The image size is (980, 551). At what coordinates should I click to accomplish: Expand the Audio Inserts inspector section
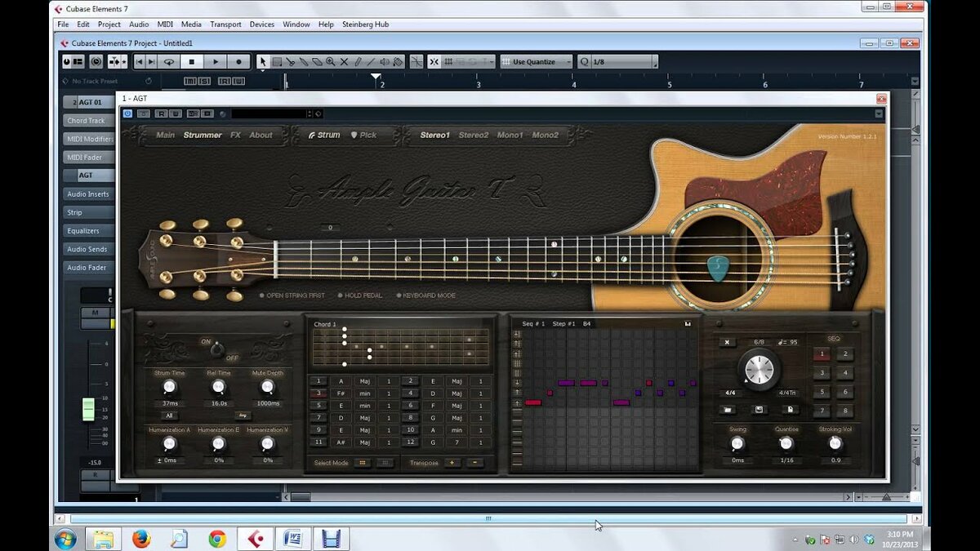(87, 194)
